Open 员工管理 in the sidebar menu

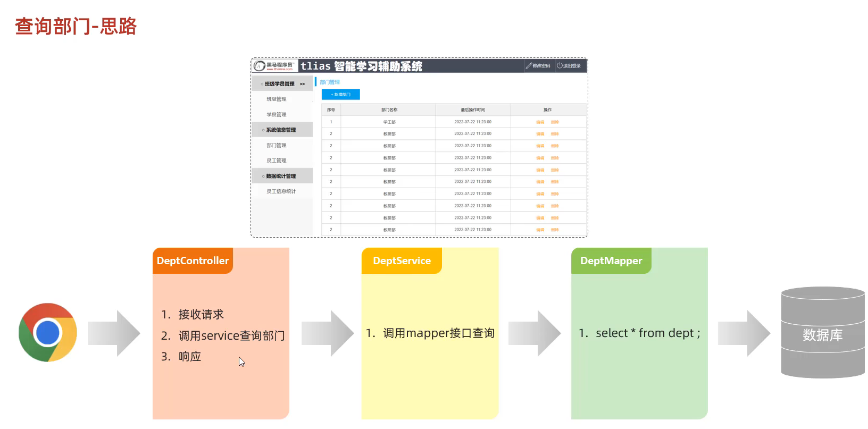pyautogui.click(x=277, y=161)
